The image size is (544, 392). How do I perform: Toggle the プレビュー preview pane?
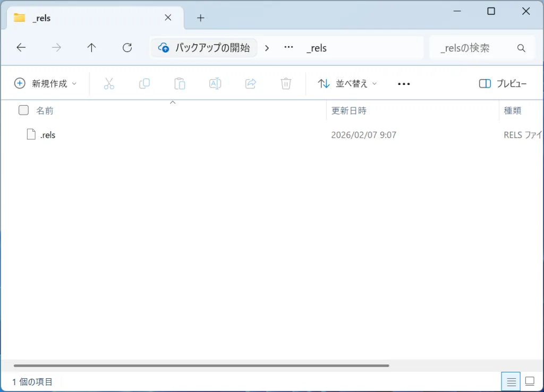click(503, 83)
